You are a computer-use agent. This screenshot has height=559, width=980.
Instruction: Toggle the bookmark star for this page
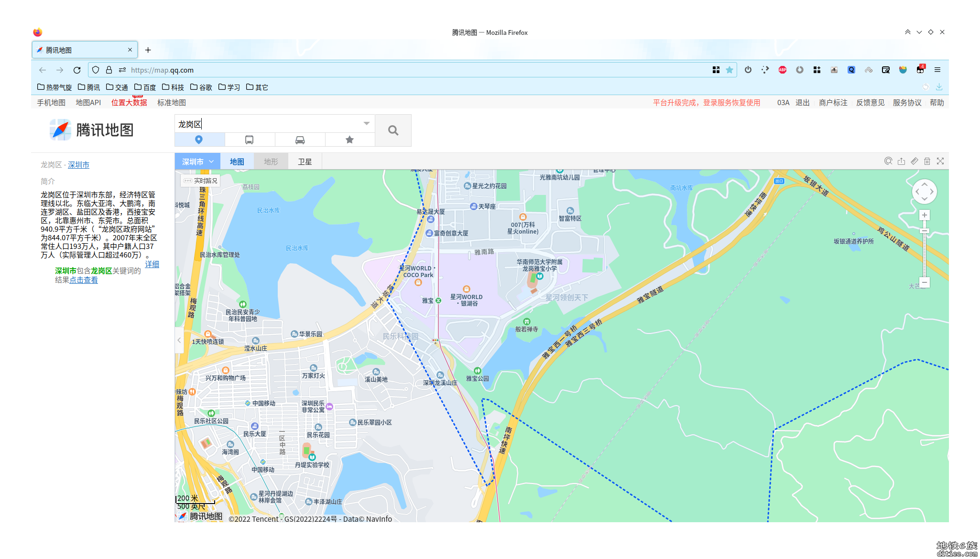coord(730,70)
